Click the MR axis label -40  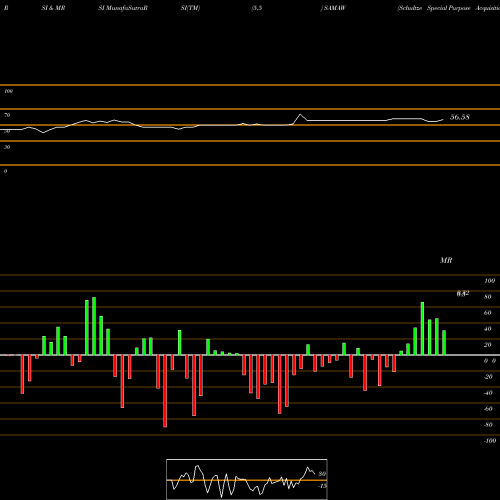click(x=488, y=393)
